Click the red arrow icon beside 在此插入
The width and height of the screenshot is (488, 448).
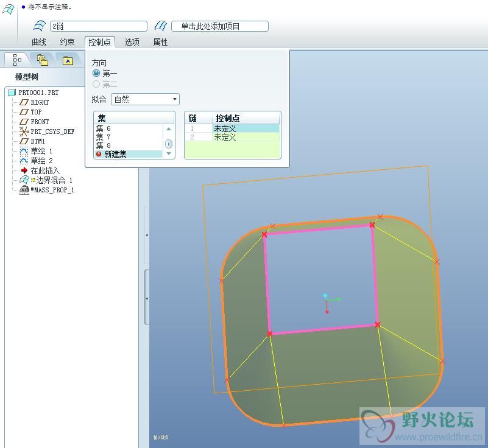24,170
